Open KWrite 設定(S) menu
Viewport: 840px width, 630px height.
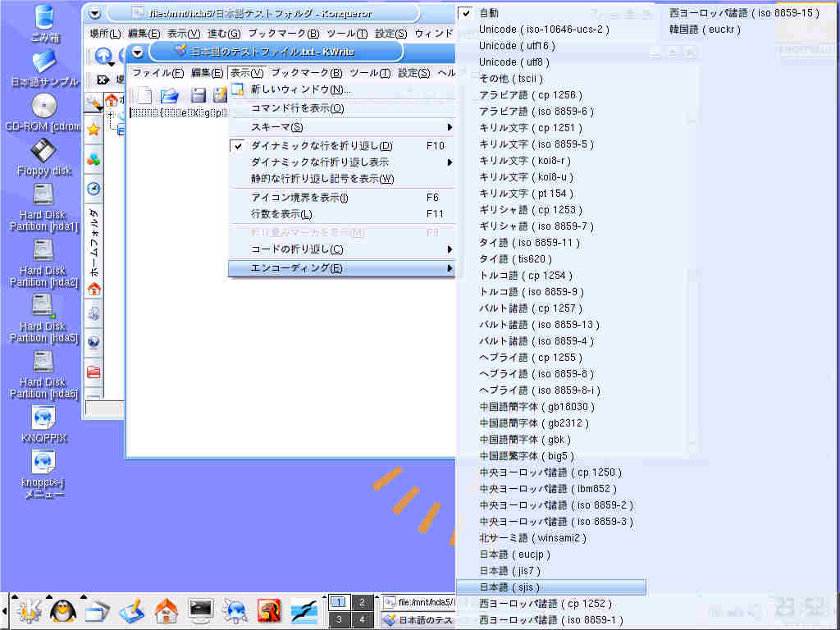pos(413,72)
